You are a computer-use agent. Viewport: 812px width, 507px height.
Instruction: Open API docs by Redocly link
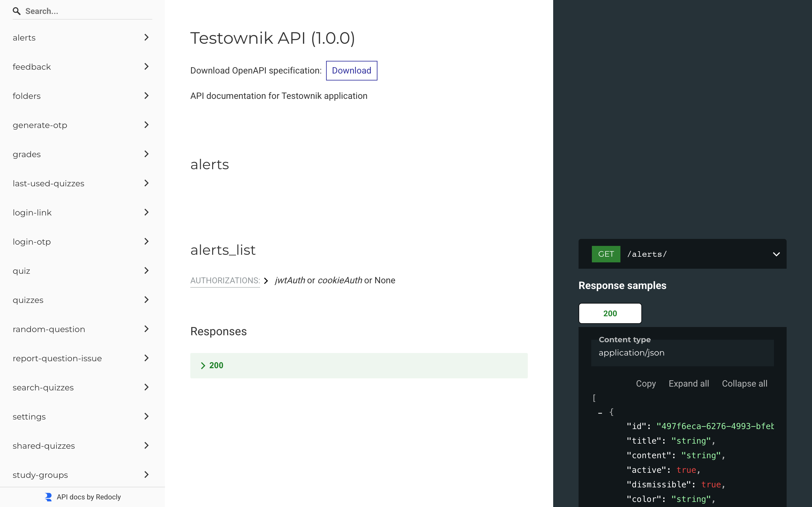88,497
